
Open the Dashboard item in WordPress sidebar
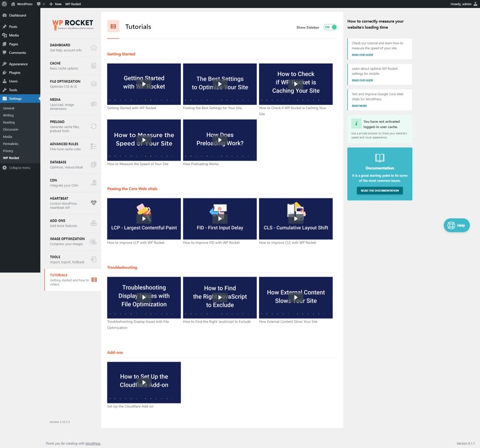coord(20,15)
